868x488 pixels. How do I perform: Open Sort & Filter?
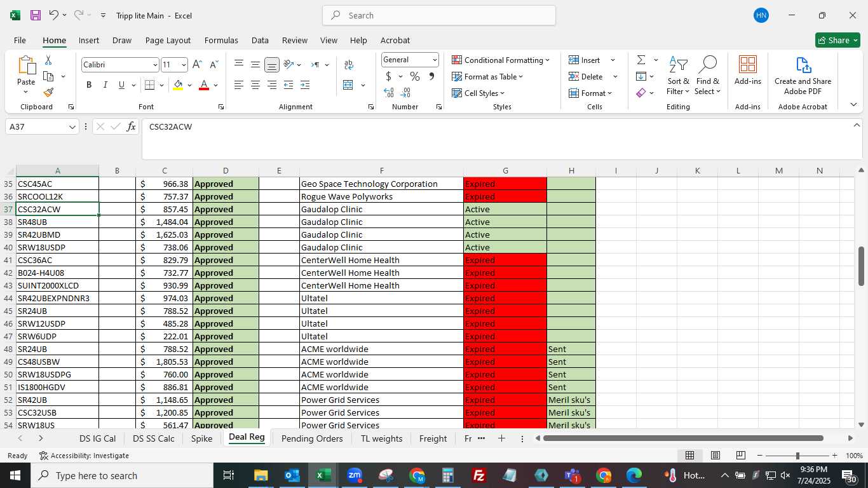tap(678, 75)
